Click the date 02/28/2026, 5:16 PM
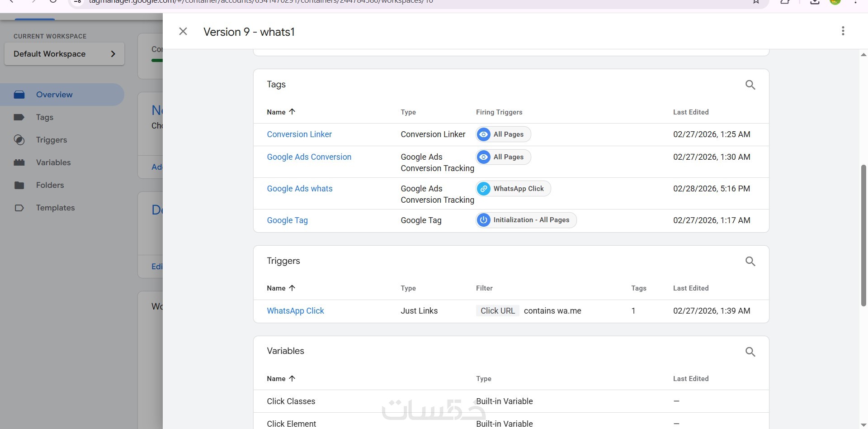This screenshot has height=429, width=868. [712, 189]
